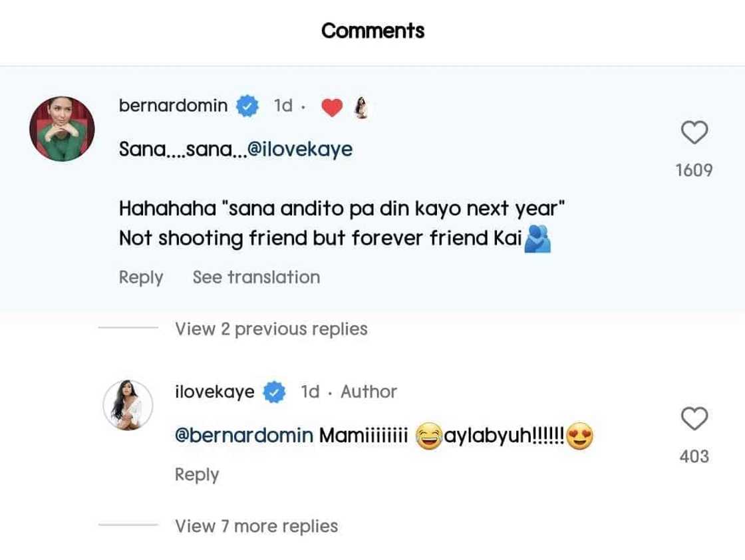This screenshot has width=745, height=560.
Task: Open the @bernardomin mention link
Action: click(x=243, y=436)
